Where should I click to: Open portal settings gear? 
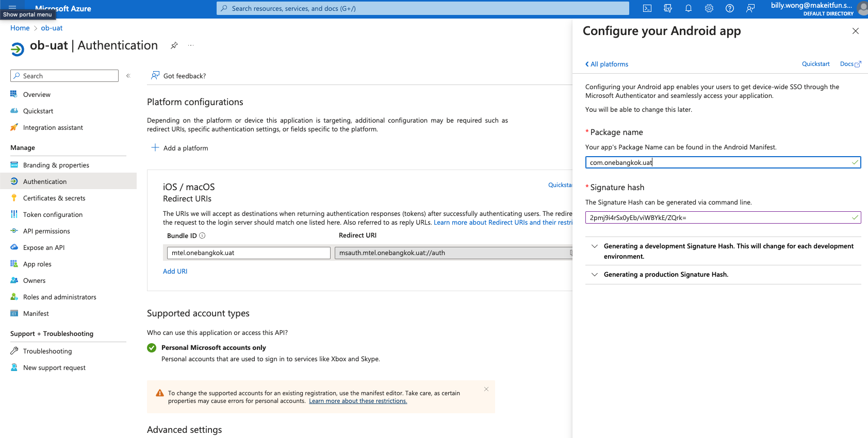(x=709, y=8)
